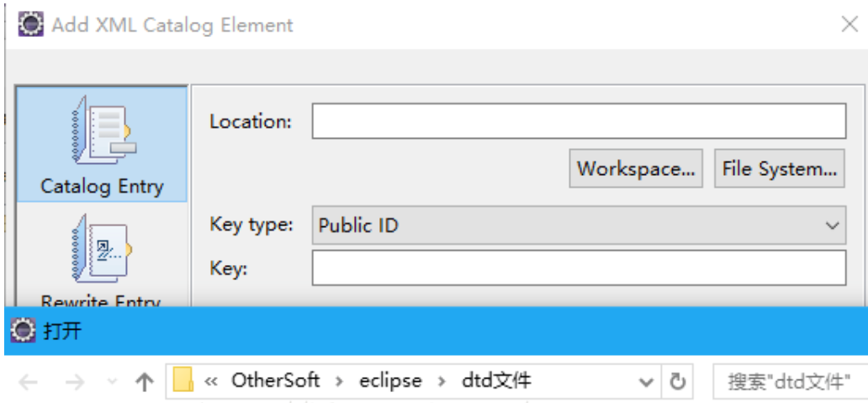This screenshot has width=868, height=403.
Task: Click the back arrow in the file dialog
Action: click(x=28, y=382)
